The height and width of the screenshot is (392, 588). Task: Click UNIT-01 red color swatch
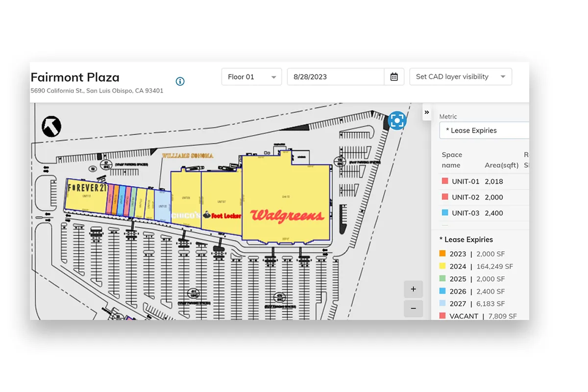[445, 181]
